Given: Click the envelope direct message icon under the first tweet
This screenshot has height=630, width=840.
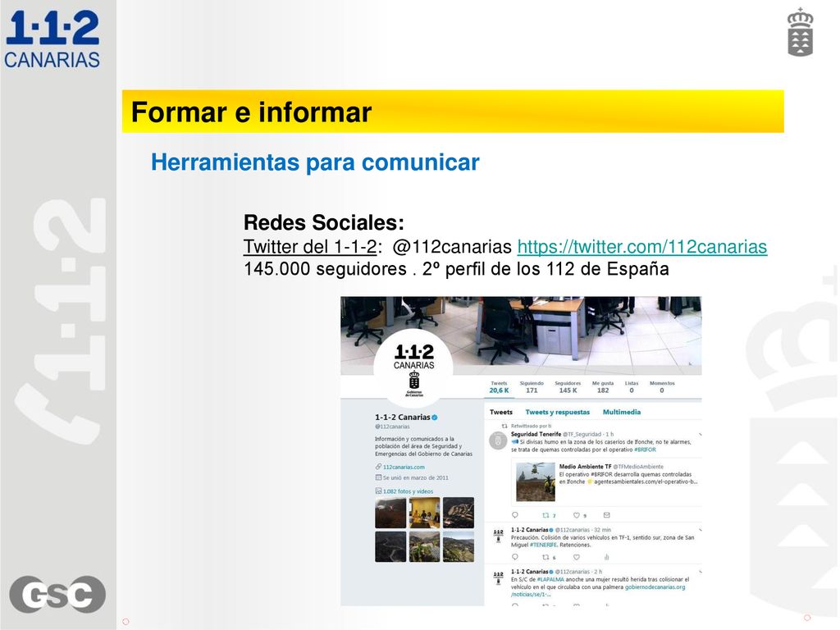Looking at the screenshot, I should click(606, 515).
